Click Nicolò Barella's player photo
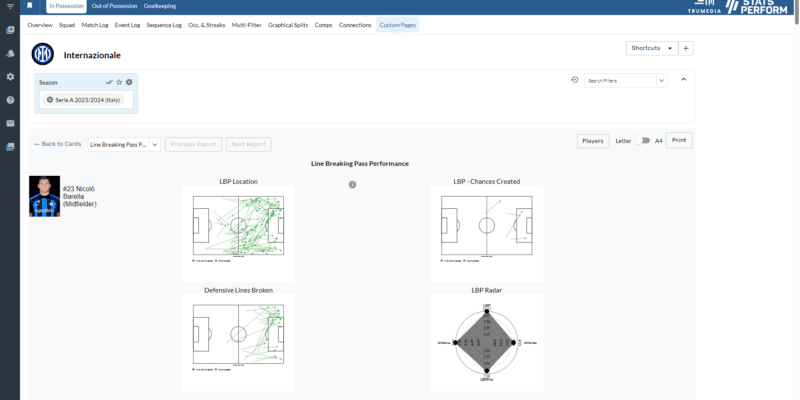The width and height of the screenshot is (800, 400). [x=44, y=196]
